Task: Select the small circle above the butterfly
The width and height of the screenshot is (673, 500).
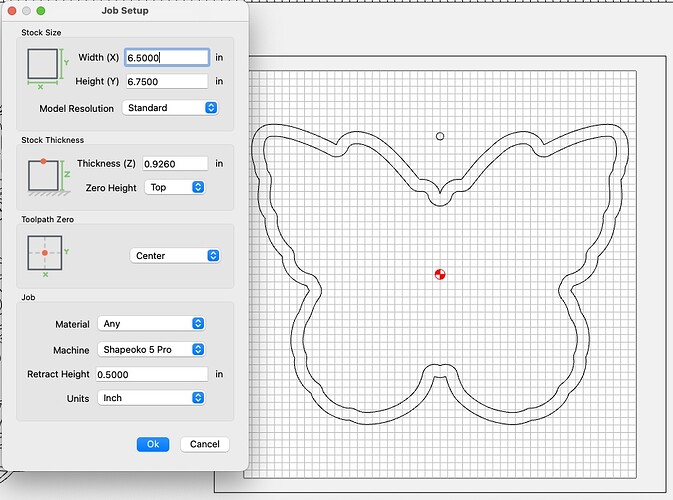Action: (x=440, y=135)
